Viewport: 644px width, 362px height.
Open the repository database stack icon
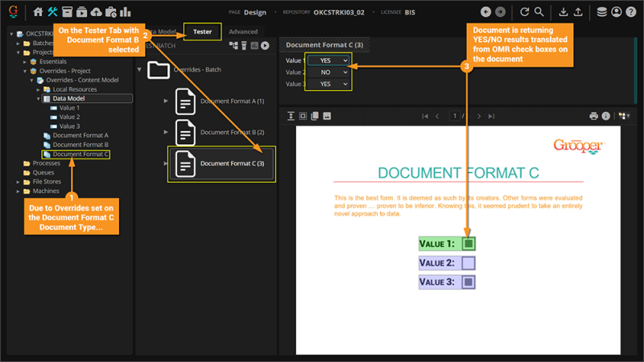click(x=601, y=12)
